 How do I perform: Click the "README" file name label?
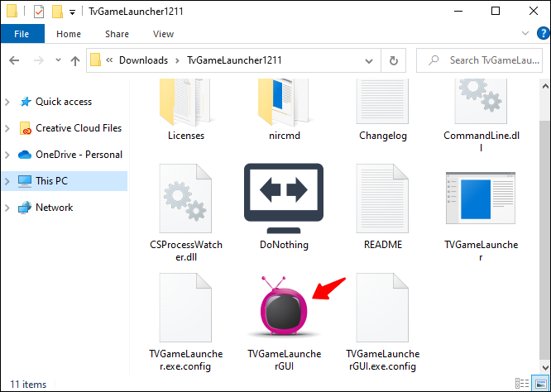tap(383, 245)
